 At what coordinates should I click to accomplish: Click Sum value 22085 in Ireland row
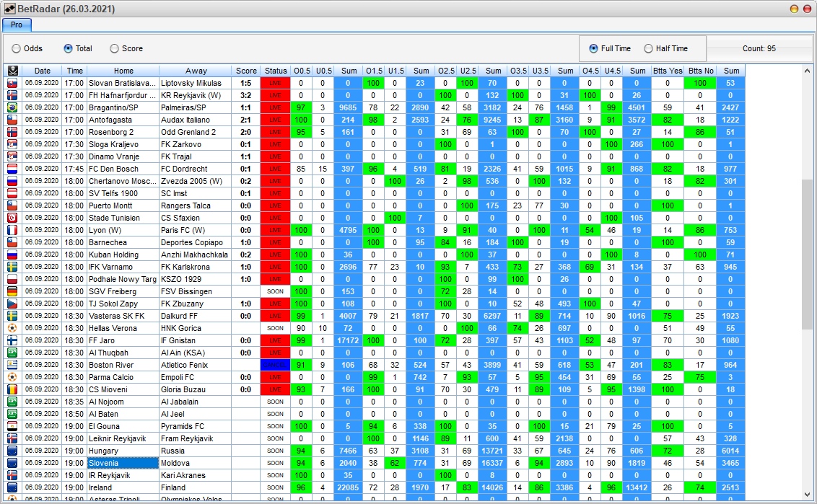pos(348,487)
